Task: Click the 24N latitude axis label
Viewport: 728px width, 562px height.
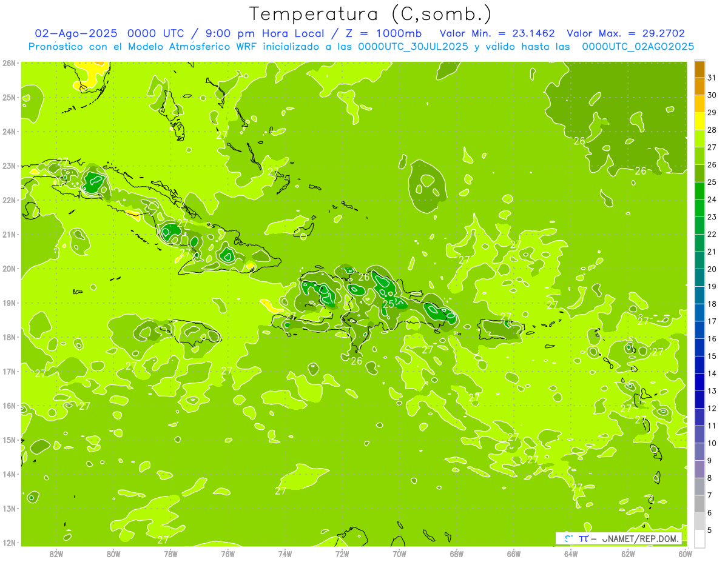Action: click(x=8, y=132)
